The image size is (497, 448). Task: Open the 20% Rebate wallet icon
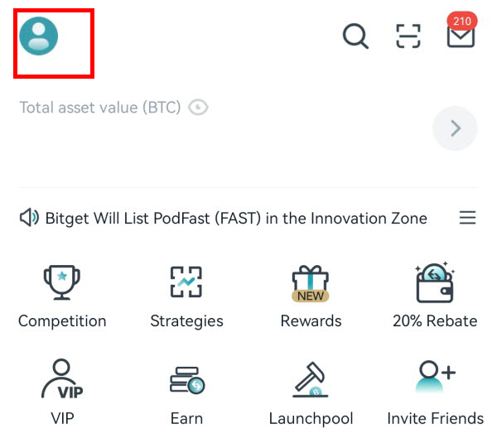(435, 282)
